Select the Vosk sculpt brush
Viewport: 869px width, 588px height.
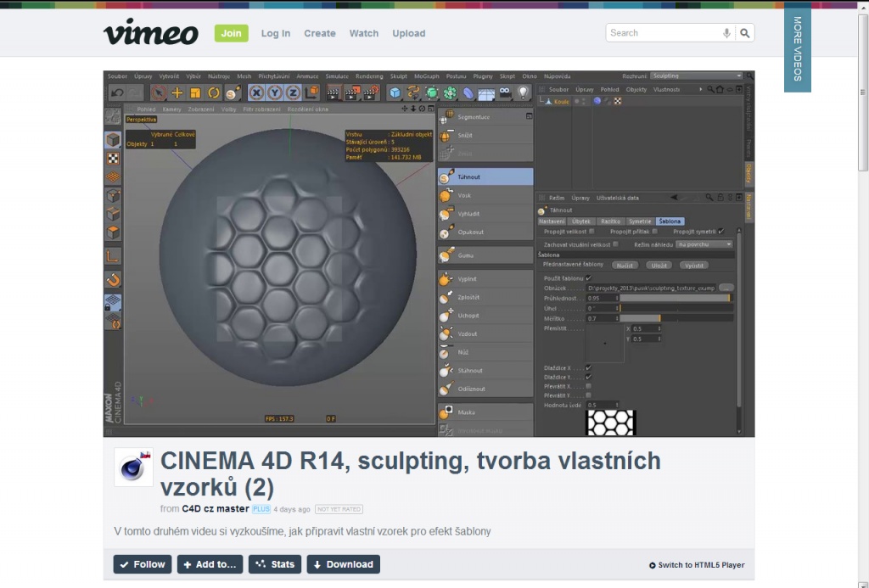[485, 195]
